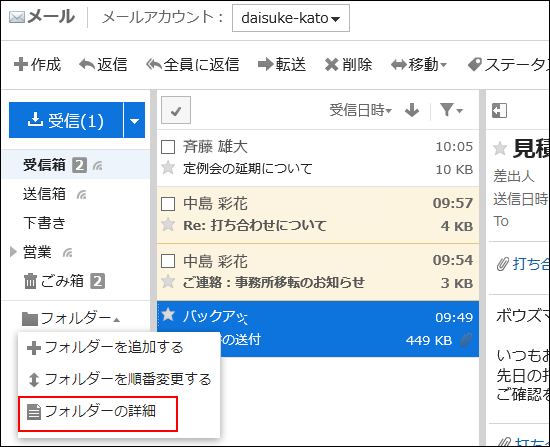Click the 削除 delete button
The width and height of the screenshot is (550, 447).
pos(348,65)
